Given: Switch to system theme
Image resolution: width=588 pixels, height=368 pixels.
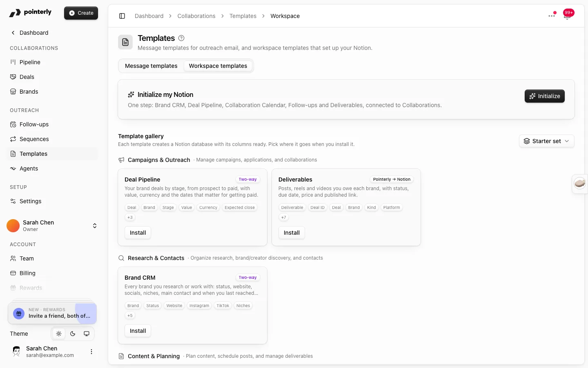Looking at the screenshot, I should tap(87, 334).
